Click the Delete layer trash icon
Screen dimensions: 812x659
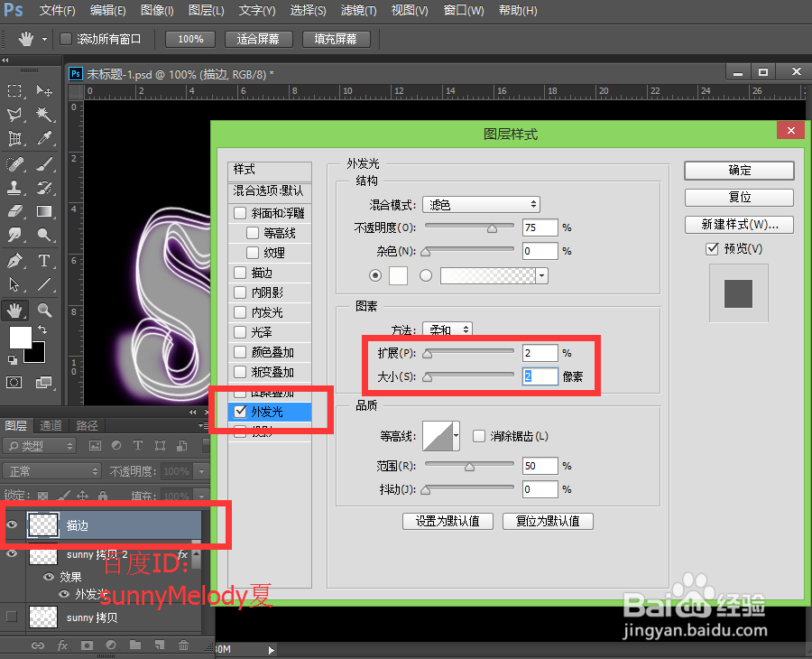183,645
